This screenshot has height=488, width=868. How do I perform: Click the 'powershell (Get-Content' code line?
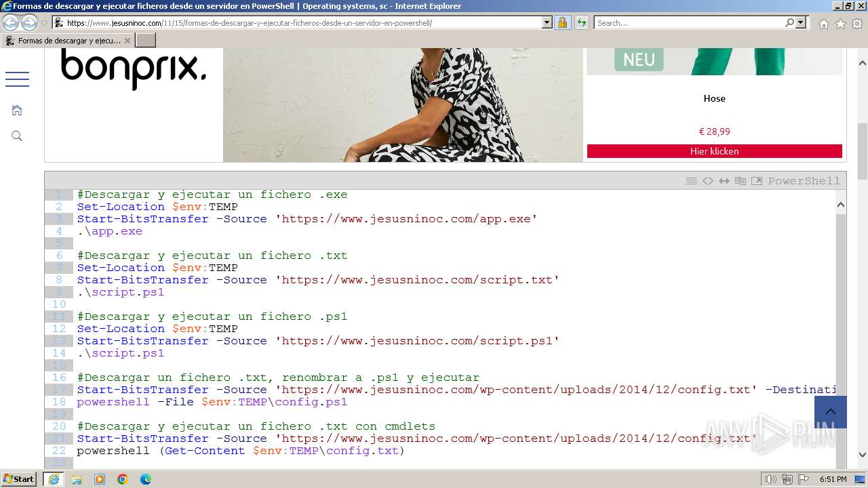(x=241, y=451)
